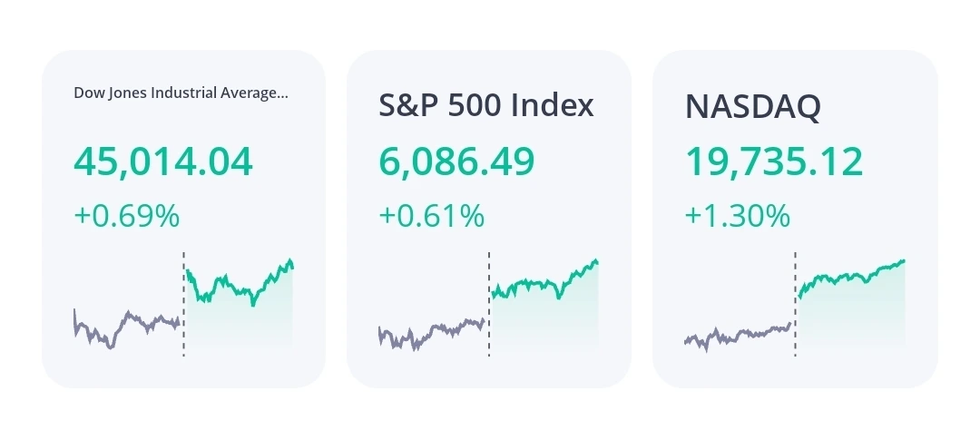The width and height of the screenshot is (980, 430).
Task: Select the Dow Jones value 45,014.04
Action: click(x=162, y=161)
